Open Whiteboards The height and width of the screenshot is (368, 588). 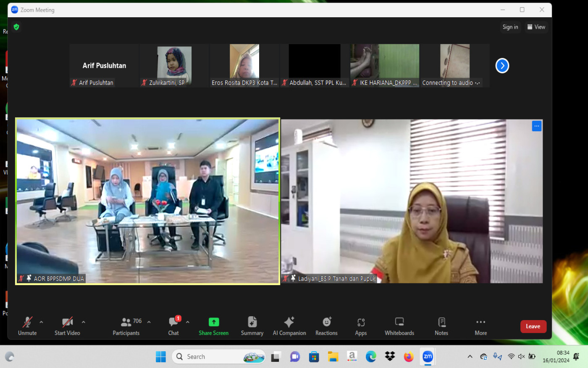[399, 326]
